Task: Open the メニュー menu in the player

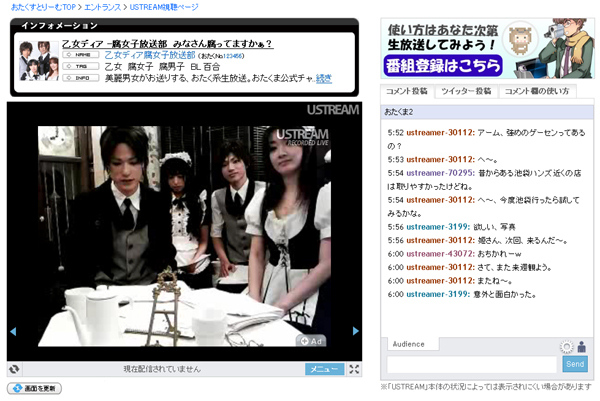Action: tap(324, 369)
